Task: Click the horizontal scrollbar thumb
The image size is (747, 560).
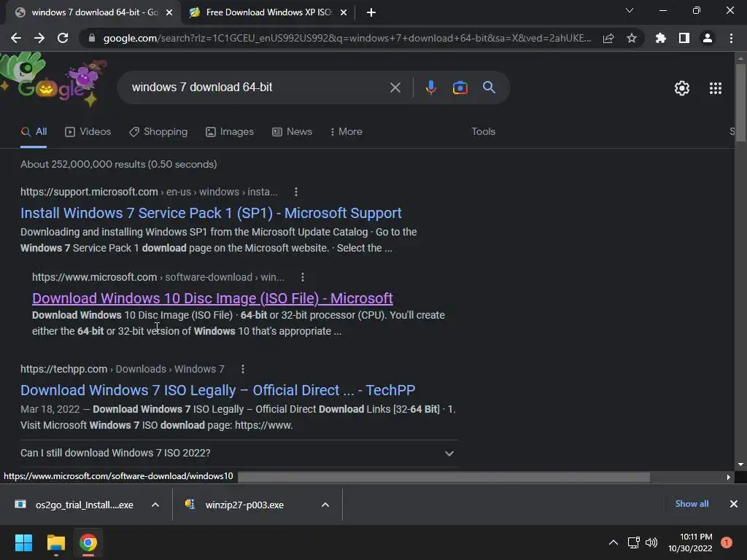Action: [444, 477]
